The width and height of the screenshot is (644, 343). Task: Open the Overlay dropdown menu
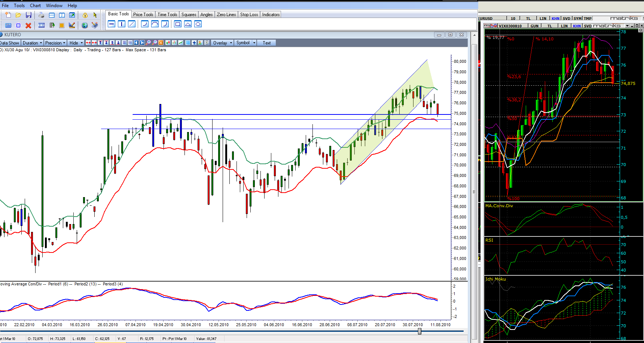pos(222,43)
